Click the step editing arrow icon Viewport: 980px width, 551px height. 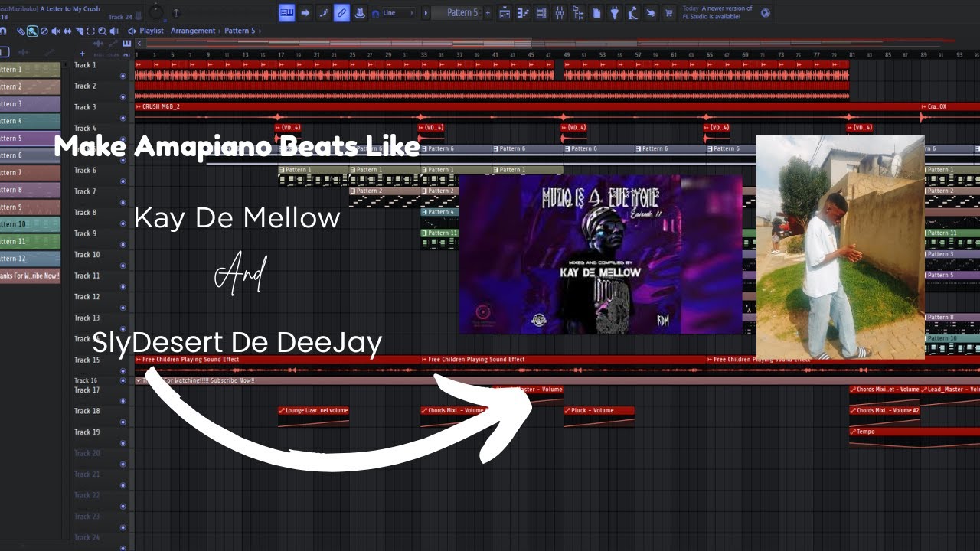pos(305,12)
